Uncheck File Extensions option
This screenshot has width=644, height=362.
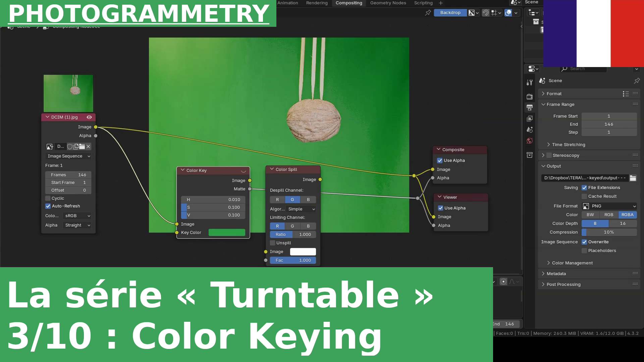click(x=584, y=188)
